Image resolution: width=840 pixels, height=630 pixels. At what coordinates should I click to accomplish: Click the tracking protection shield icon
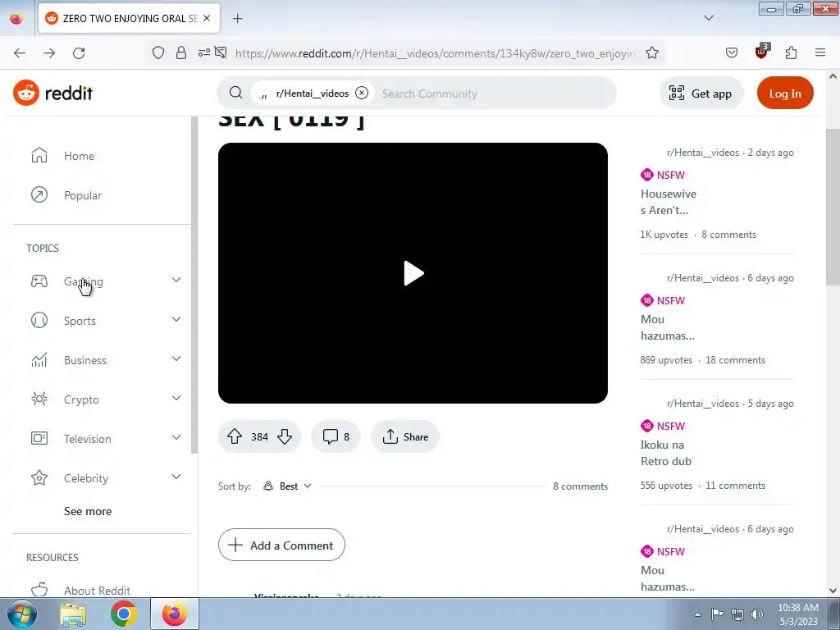158,52
